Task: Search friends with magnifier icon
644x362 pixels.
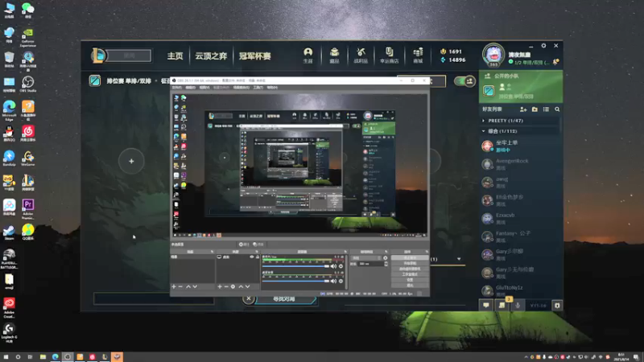Action: point(557,109)
